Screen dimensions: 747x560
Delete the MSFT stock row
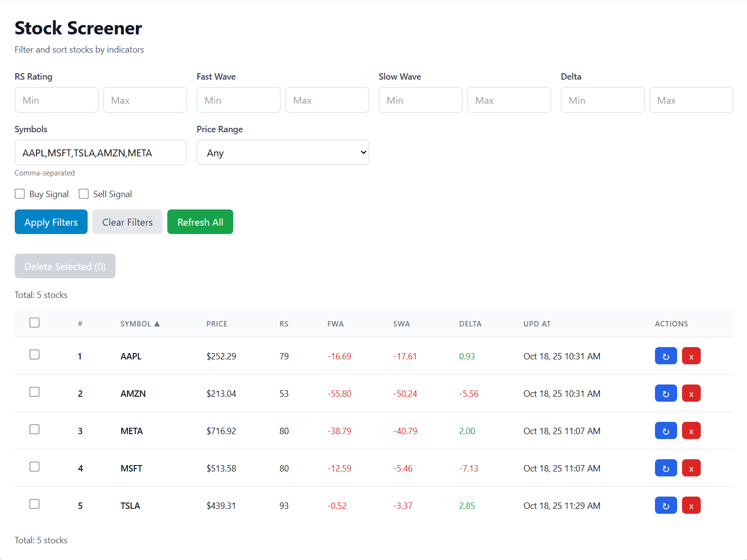(691, 468)
